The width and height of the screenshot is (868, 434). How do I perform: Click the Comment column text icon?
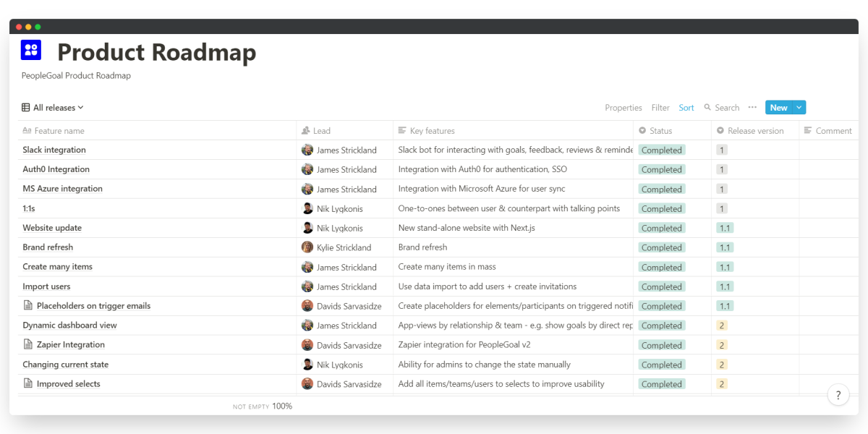coord(808,131)
